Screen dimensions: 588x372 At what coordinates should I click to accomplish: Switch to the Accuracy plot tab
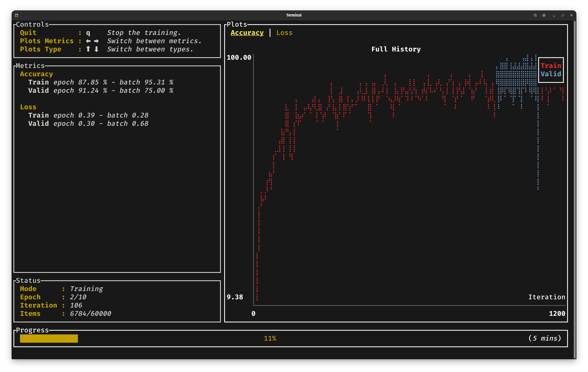click(x=247, y=33)
